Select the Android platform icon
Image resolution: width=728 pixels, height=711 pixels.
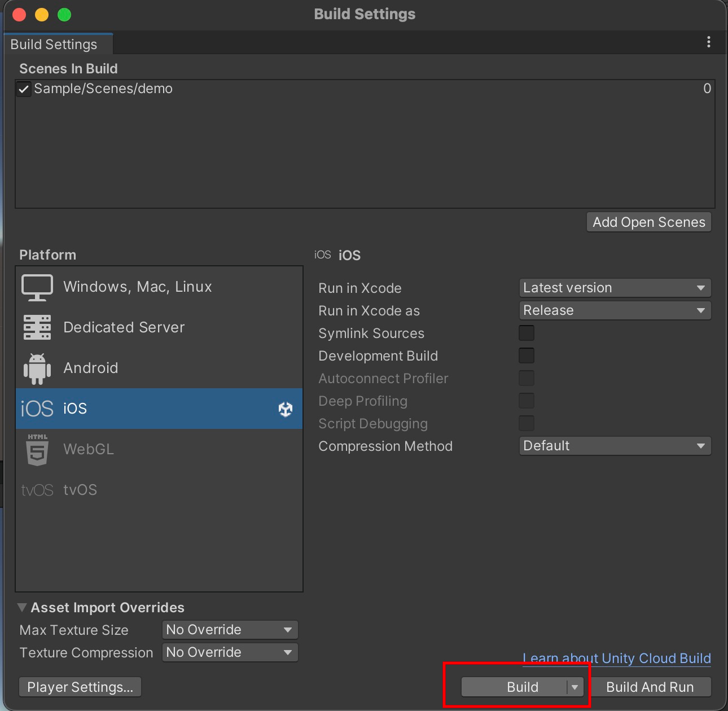coord(36,367)
